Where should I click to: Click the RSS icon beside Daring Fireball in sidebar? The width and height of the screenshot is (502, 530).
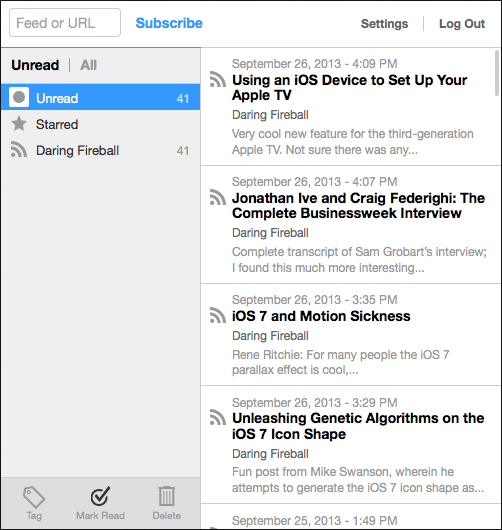[x=19, y=149]
